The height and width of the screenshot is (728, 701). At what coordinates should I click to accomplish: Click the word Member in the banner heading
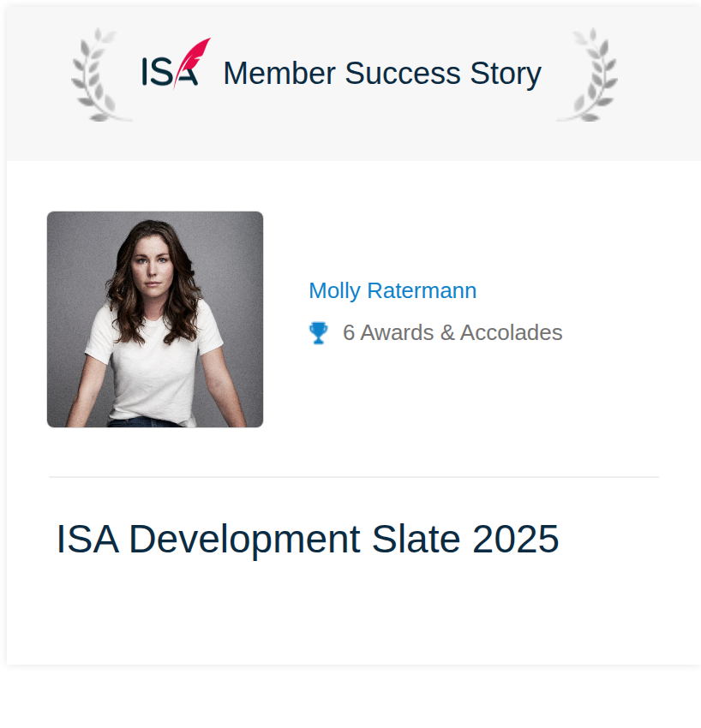pos(279,74)
